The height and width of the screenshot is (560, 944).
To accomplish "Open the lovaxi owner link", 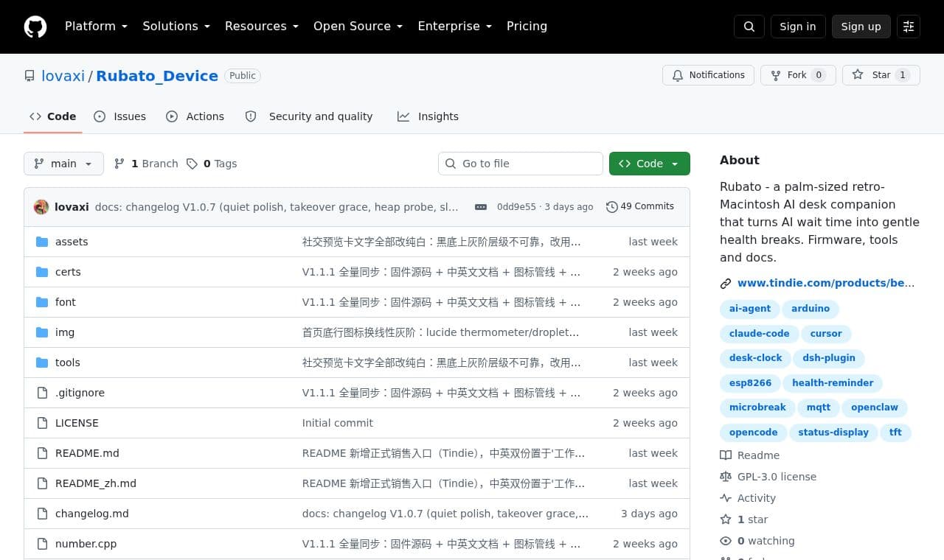I will (63, 76).
